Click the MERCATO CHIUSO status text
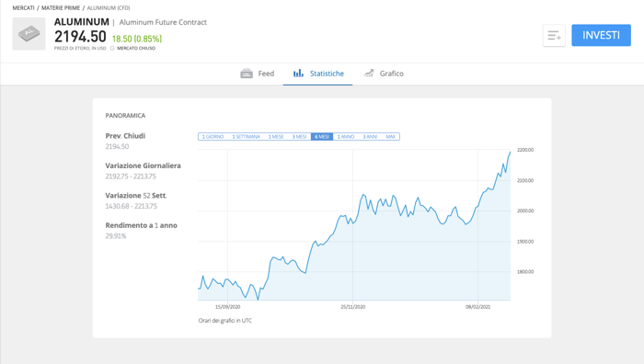The width and height of the screenshot is (644, 364). pos(136,49)
